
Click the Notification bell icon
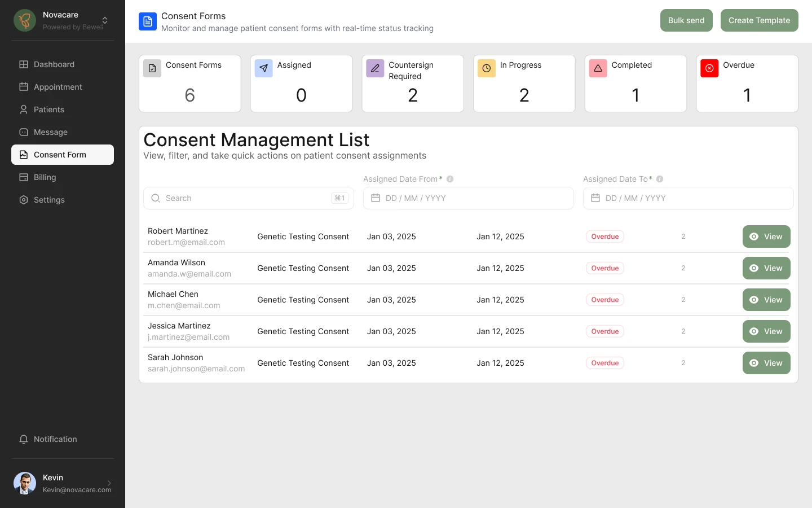coord(24,439)
